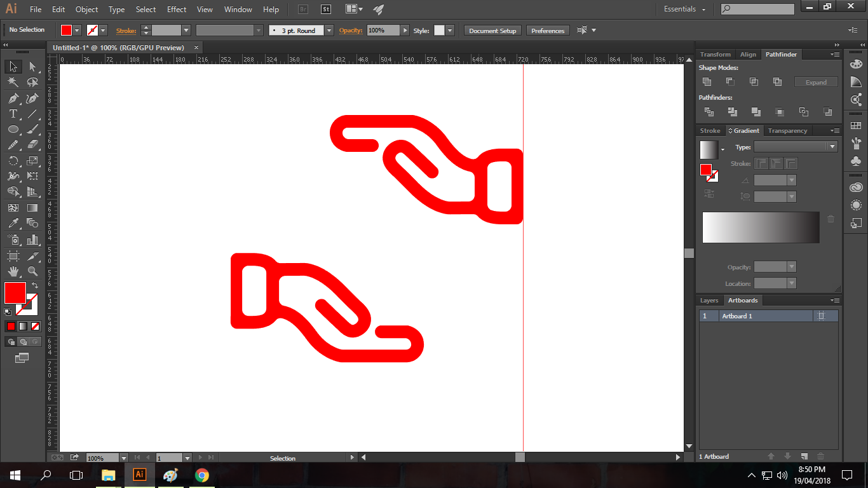868x488 pixels.
Task: Switch to the Layers tab
Action: pos(709,301)
